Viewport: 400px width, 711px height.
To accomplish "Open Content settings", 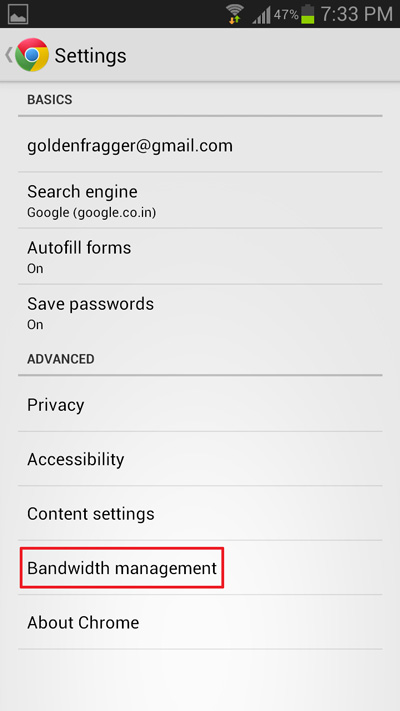I will pos(200,513).
